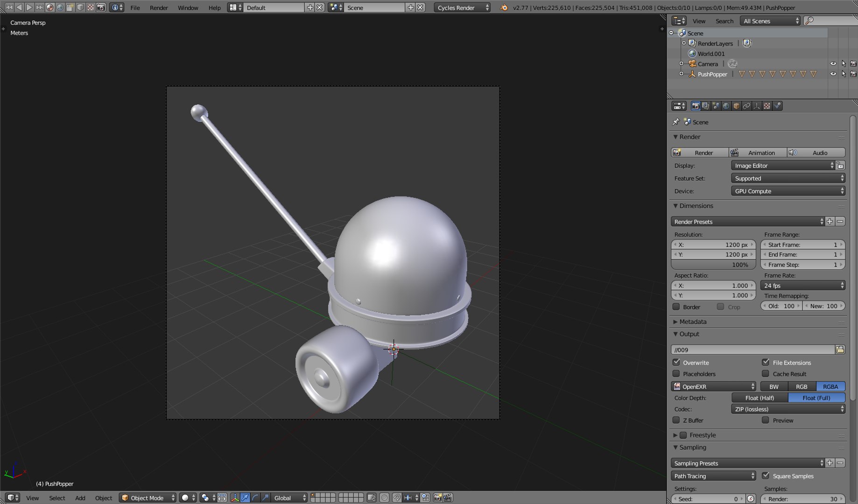The width and height of the screenshot is (858, 504).
Task: Click the Animation render button
Action: tap(758, 153)
